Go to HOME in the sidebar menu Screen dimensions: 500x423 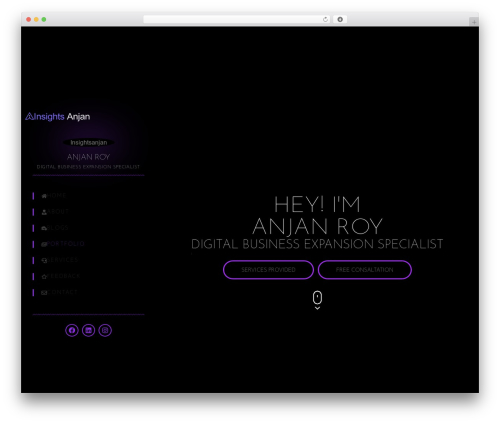point(54,196)
